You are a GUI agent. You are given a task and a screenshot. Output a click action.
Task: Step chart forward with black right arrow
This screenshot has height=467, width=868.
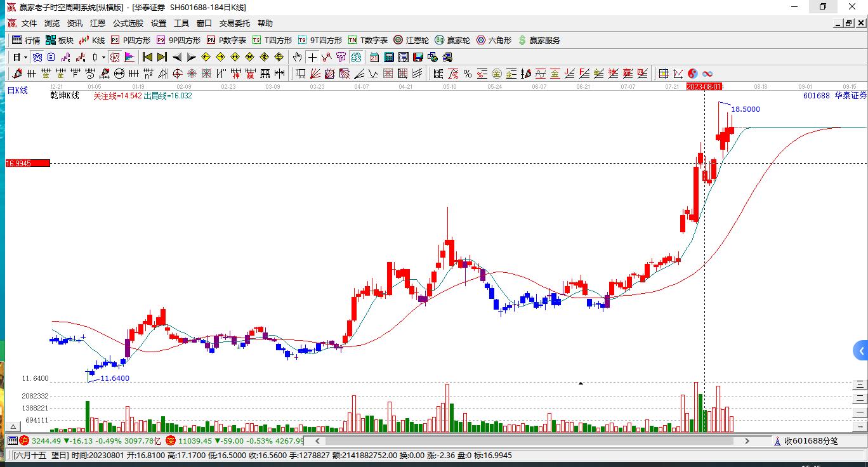pos(192,57)
